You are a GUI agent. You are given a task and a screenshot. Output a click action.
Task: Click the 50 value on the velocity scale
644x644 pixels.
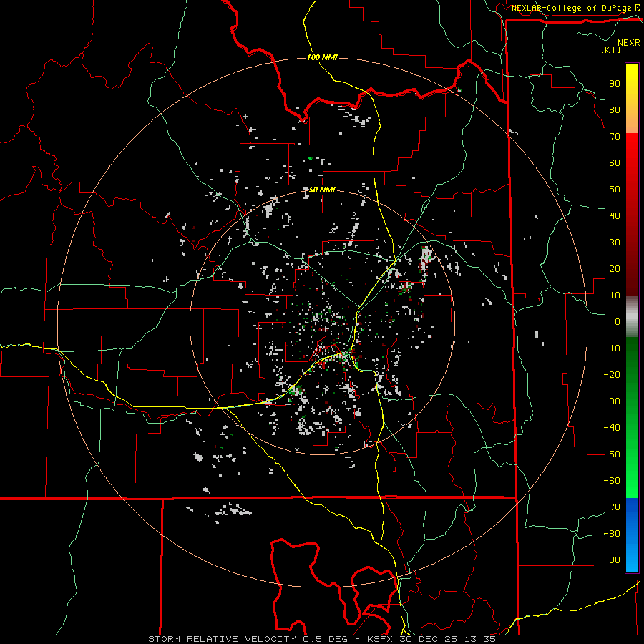click(x=615, y=190)
